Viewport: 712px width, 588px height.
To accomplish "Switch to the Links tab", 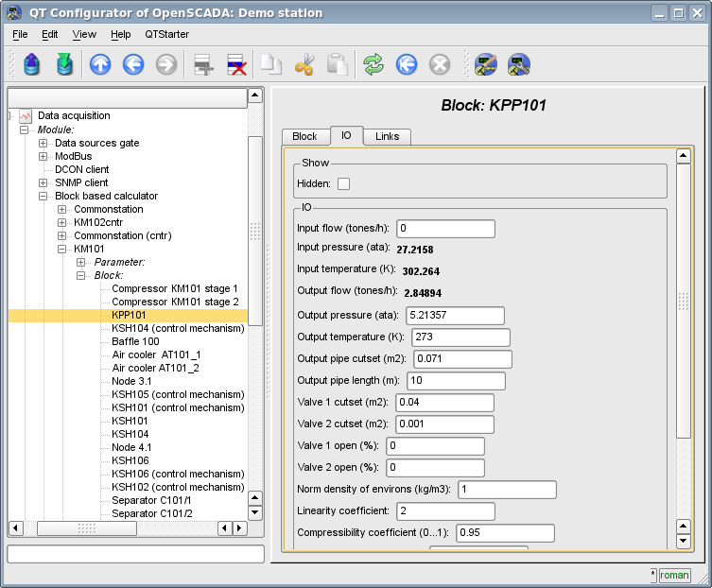I will (x=387, y=136).
